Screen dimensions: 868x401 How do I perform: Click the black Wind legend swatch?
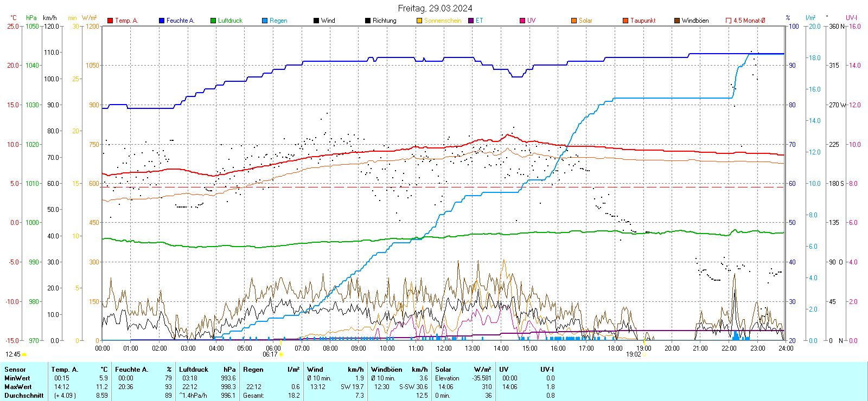point(316,21)
